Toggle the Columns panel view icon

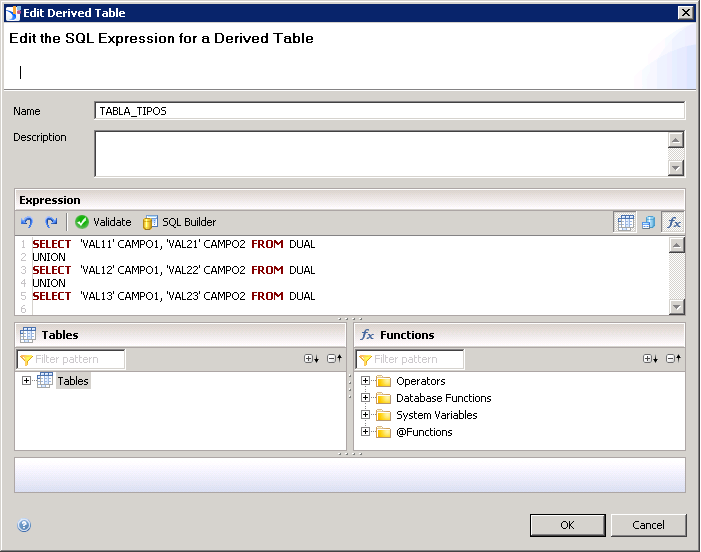(649, 223)
